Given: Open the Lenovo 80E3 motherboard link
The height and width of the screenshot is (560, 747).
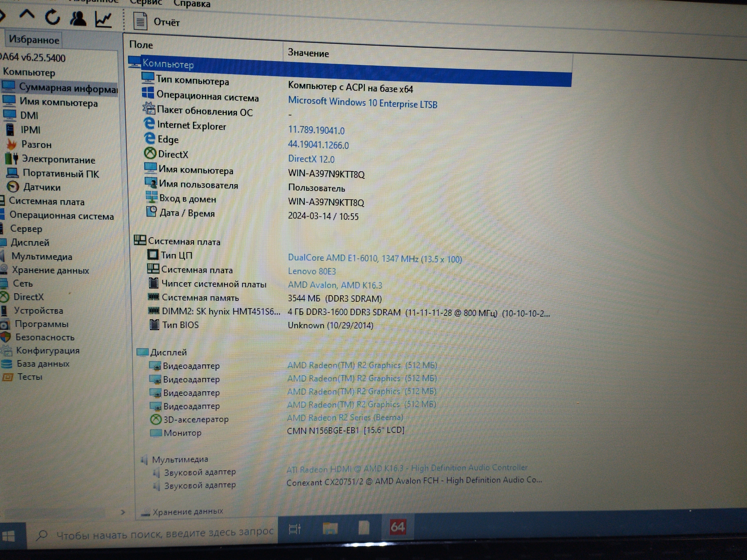Looking at the screenshot, I should [312, 271].
